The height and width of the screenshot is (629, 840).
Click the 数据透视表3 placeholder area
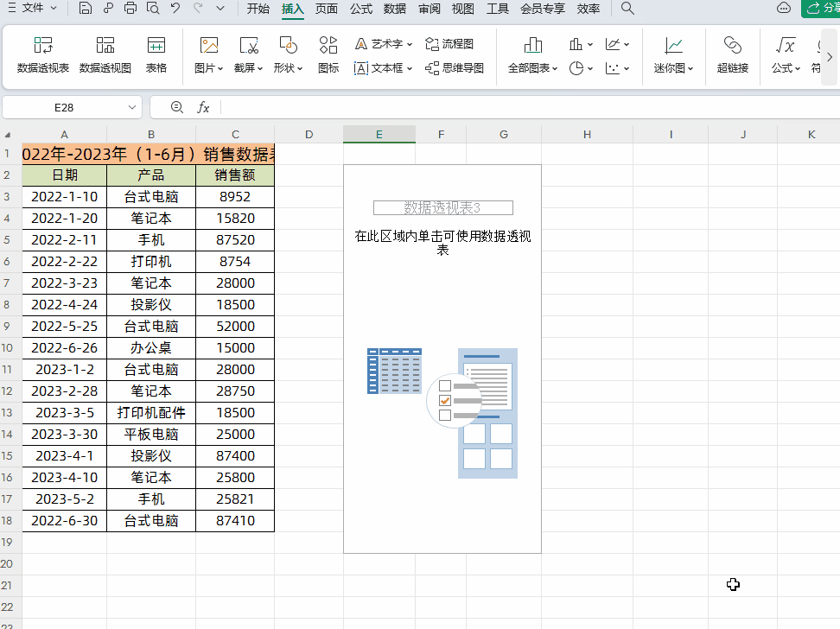coord(442,359)
